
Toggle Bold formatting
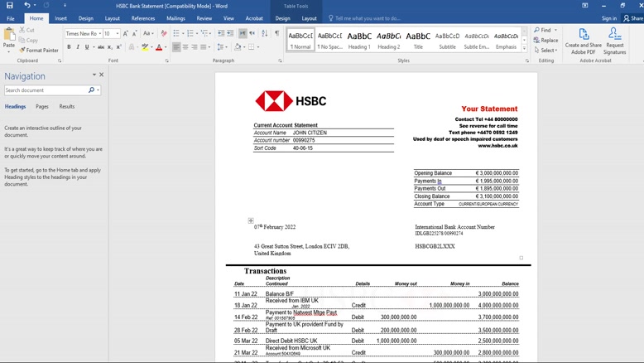(x=70, y=47)
